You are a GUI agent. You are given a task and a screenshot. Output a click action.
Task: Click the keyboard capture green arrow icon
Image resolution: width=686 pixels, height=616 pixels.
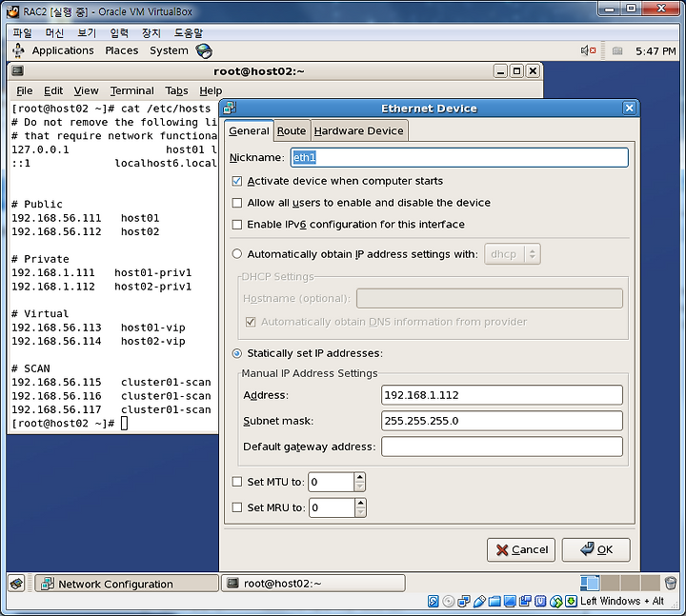571,602
